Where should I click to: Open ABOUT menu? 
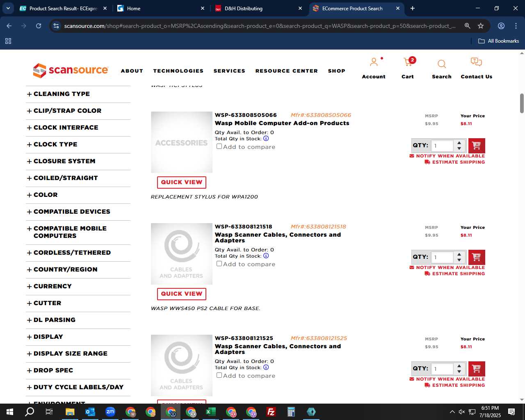pos(132,71)
